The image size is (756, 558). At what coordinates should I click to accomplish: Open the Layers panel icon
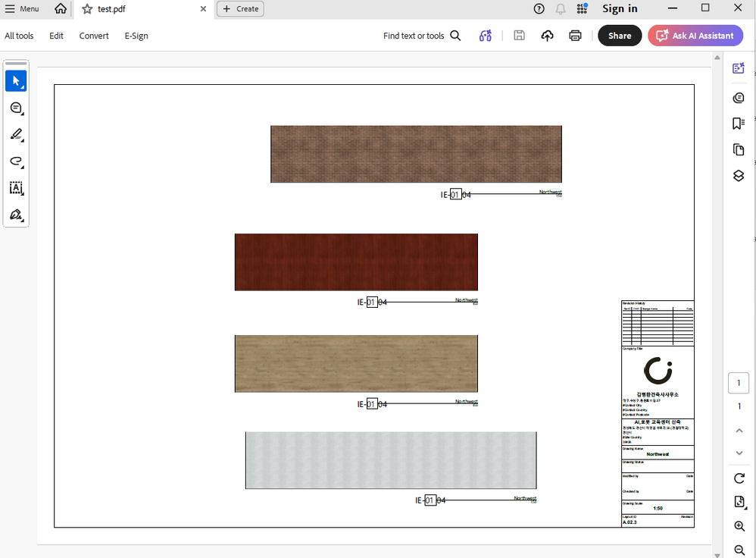click(738, 176)
